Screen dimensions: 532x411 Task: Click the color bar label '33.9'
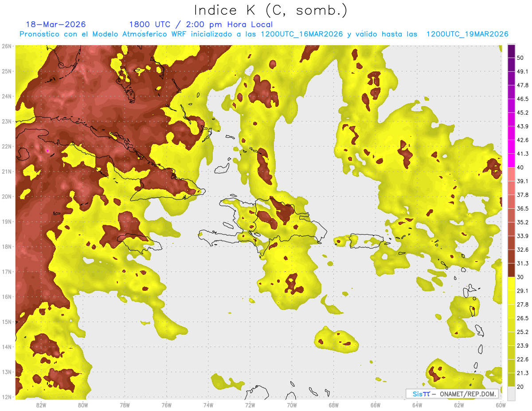pos(523,236)
